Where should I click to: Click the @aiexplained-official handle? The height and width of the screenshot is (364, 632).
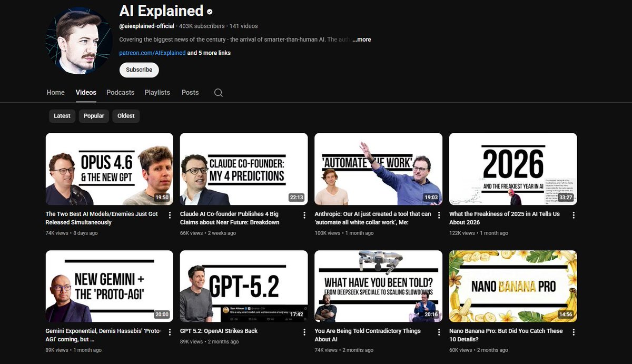coord(147,26)
